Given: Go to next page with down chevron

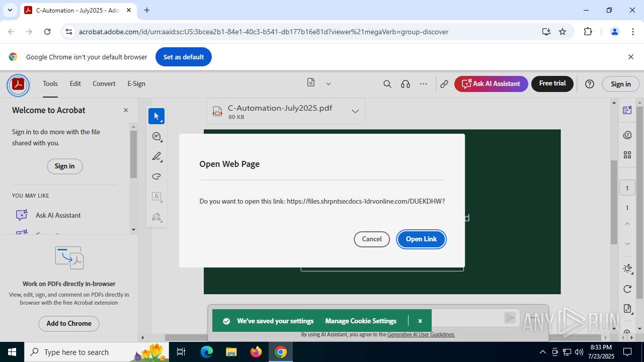Looking at the screenshot, I should point(627,244).
